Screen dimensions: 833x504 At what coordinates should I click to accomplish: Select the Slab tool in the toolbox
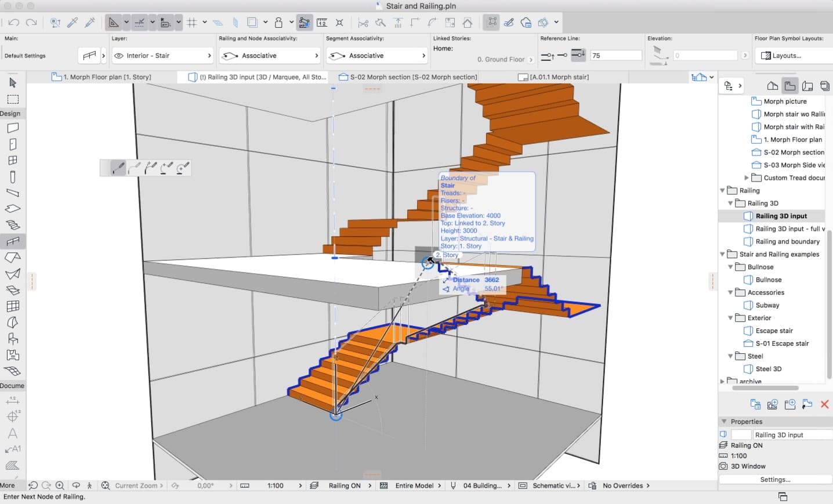click(x=13, y=209)
